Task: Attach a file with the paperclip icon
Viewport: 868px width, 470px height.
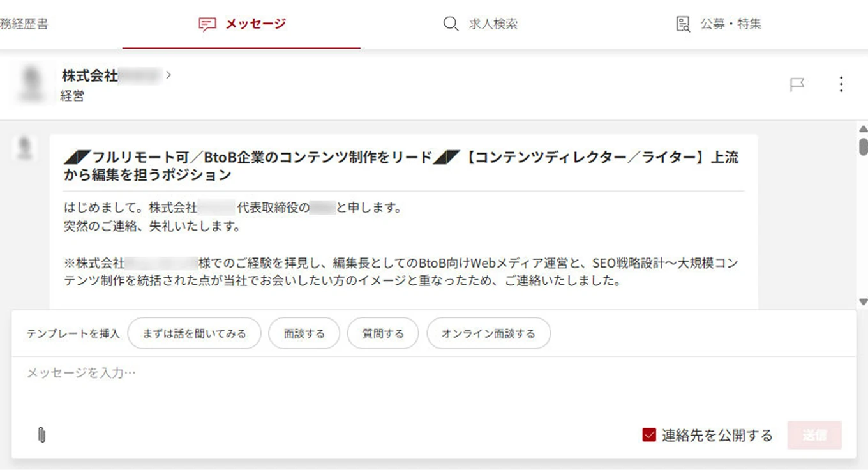Action: [x=41, y=435]
